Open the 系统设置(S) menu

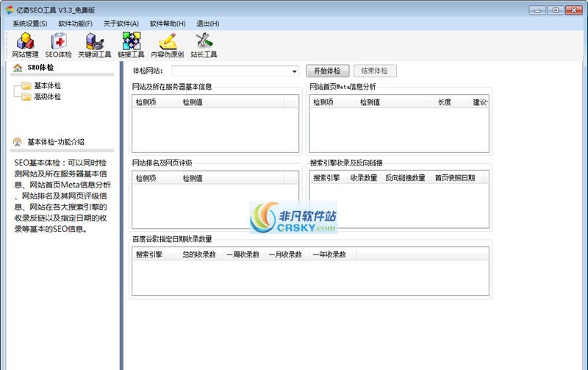[30, 24]
